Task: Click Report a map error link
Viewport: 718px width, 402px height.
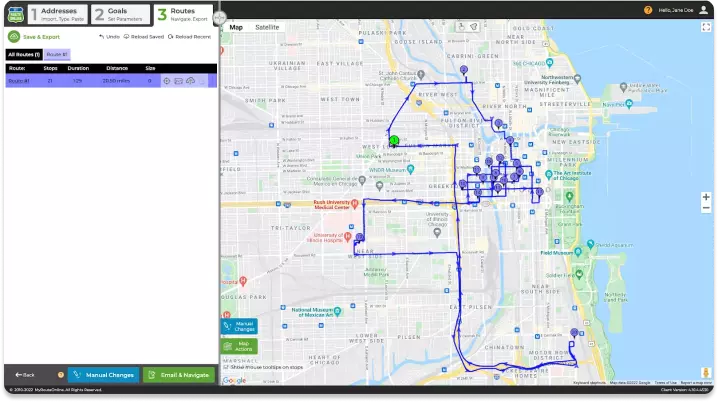Action: pyautogui.click(x=696, y=383)
